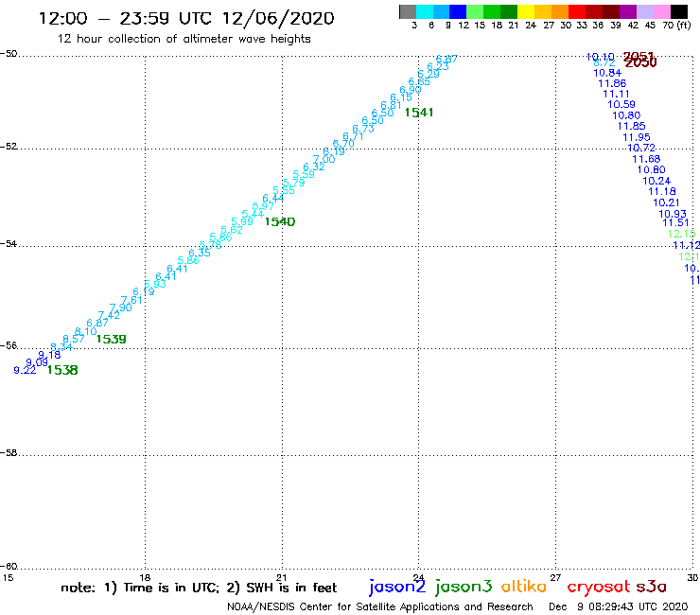
Task: Click the wave height value 6.73
Action: pyautogui.click(x=363, y=129)
